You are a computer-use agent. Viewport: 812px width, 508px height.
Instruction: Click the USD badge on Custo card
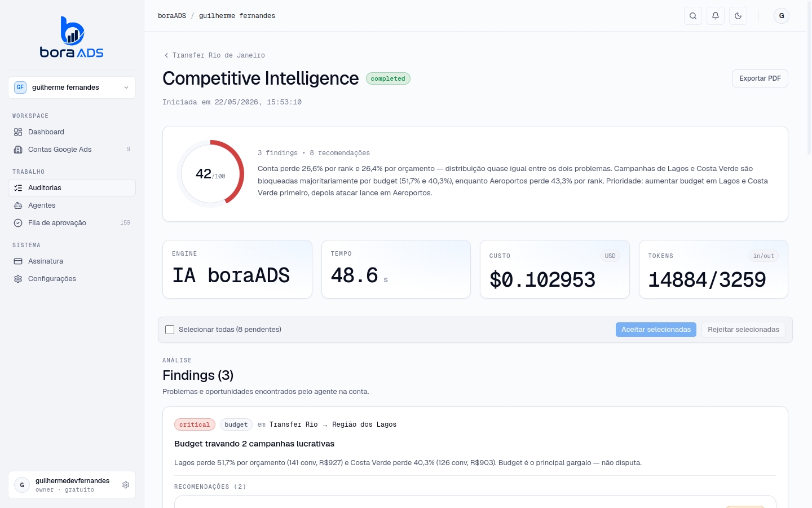pos(610,256)
